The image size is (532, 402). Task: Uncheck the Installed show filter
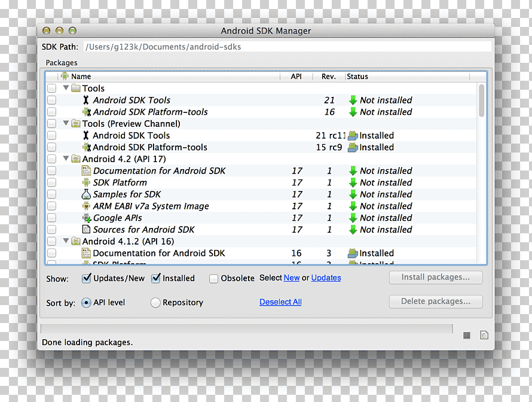click(156, 278)
